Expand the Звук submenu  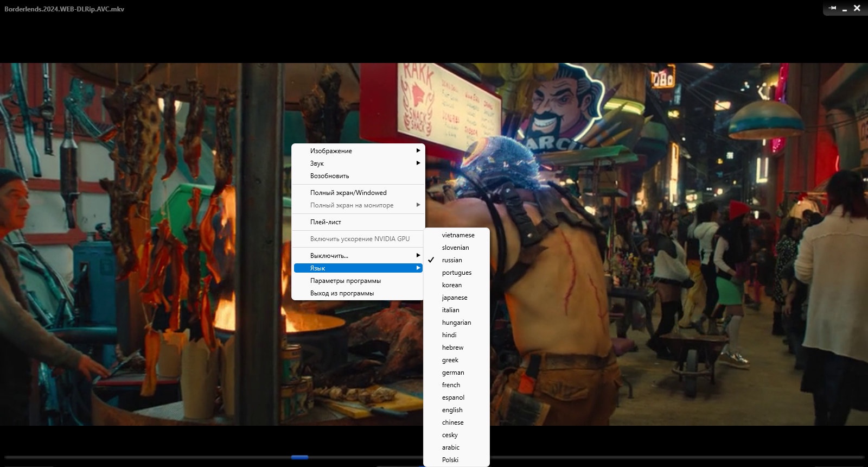click(x=358, y=163)
